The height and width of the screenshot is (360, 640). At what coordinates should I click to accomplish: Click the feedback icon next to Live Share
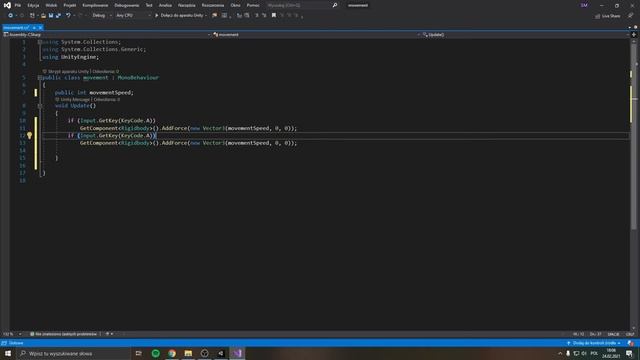pyautogui.click(x=630, y=16)
